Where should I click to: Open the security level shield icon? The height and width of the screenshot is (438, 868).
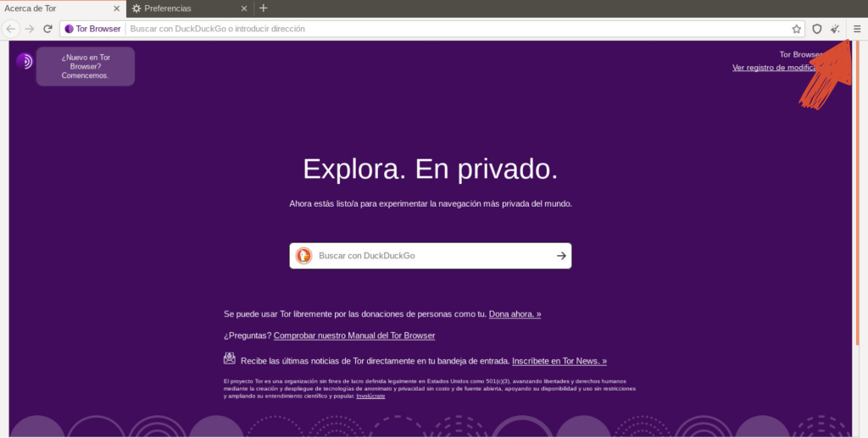[x=816, y=29]
